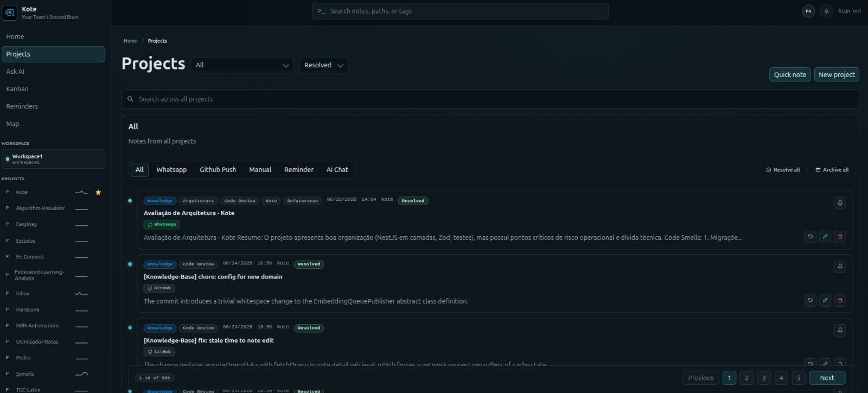Image resolution: width=868 pixels, height=393 pixels.
Task: Delete the Avaliação de Arquitetura note
Action: click(x=840, y=237)
